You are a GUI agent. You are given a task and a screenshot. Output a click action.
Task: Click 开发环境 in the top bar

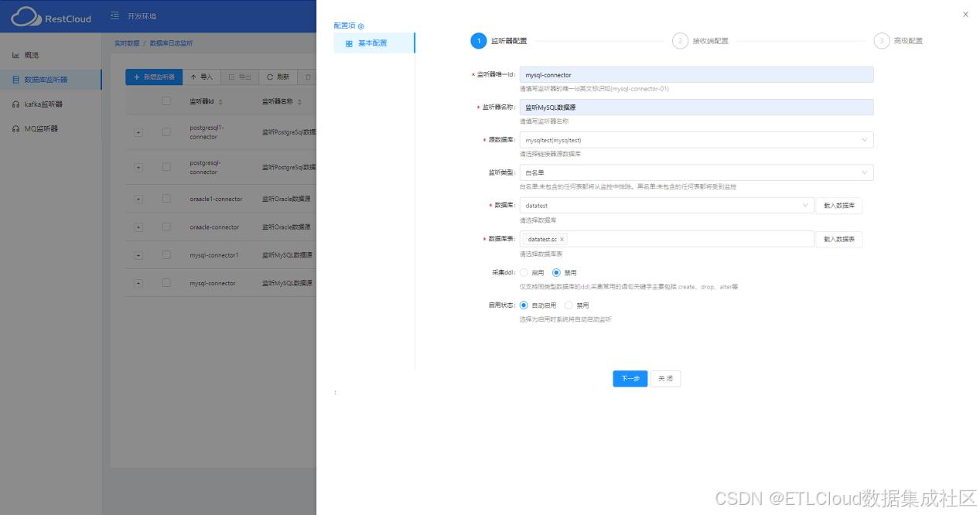click(x=142, y=15)
